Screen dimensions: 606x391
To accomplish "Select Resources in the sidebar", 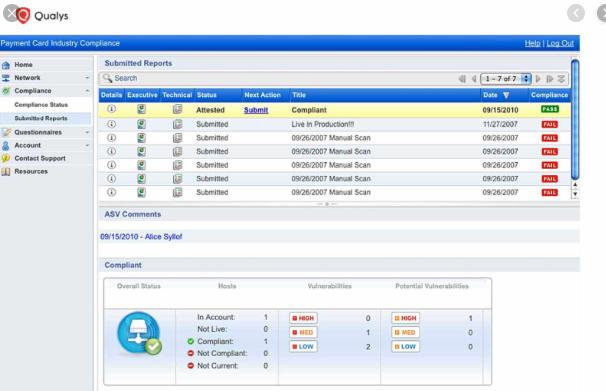I will [x=31, y=171].
